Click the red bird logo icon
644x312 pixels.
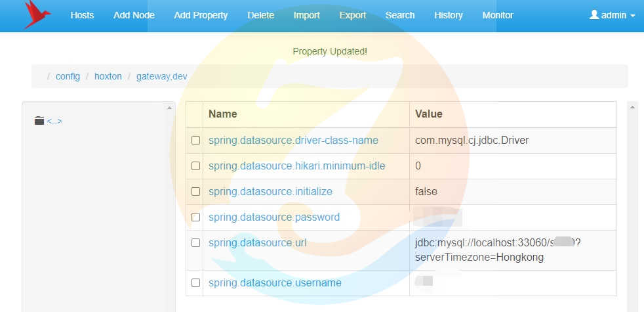tap(37, 14)
